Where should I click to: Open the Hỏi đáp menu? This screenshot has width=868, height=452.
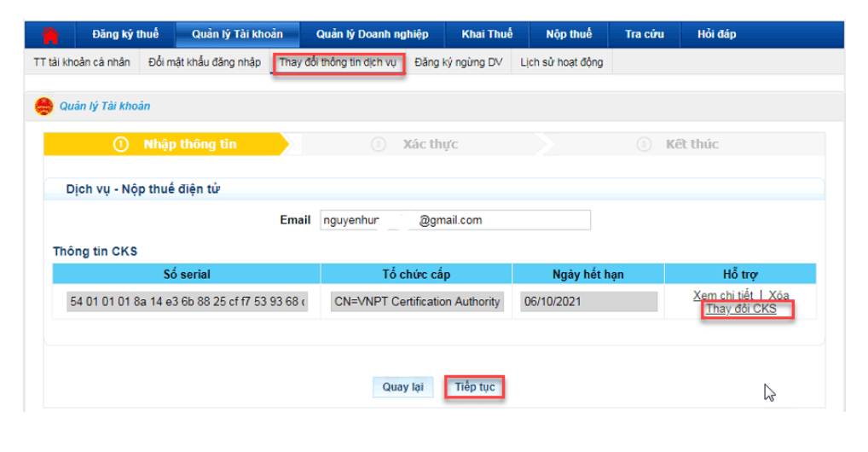[x=716, y=34]
